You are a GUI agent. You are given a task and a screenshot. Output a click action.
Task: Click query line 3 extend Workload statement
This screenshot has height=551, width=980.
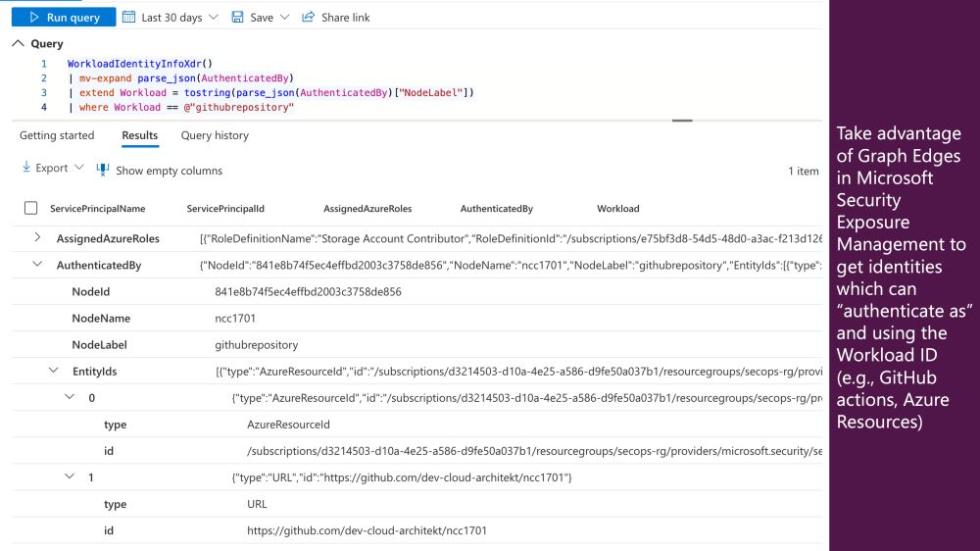pos(271,92)
